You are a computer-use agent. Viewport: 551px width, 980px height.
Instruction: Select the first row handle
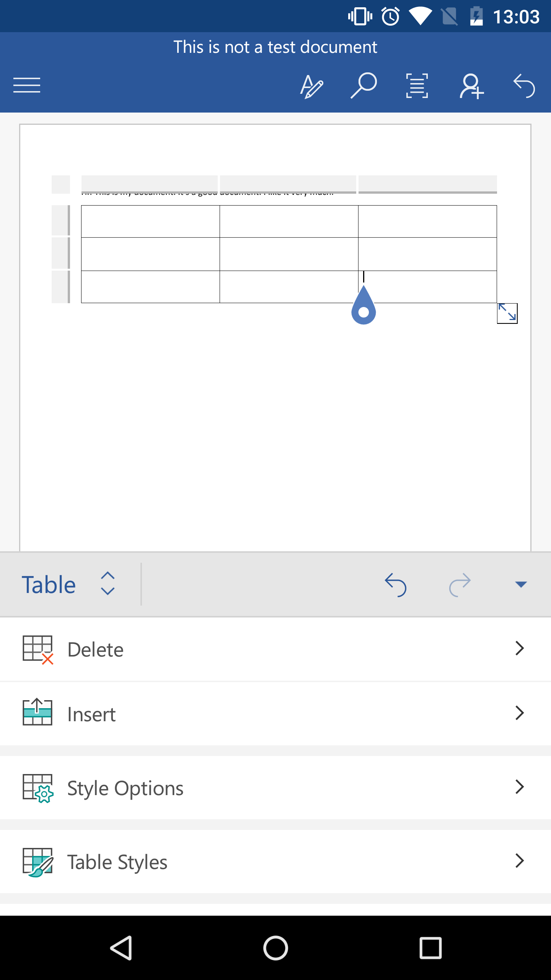coord(61,220)
